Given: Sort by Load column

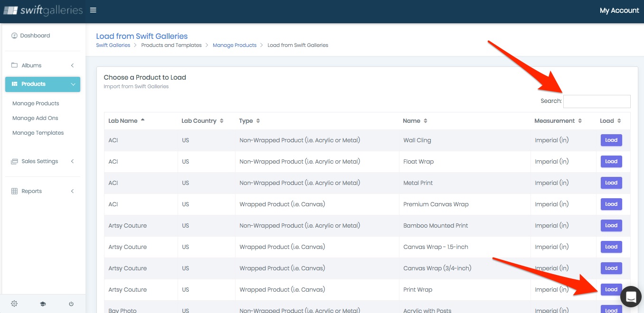Looking at the screenshot, I should pos(619,121).
